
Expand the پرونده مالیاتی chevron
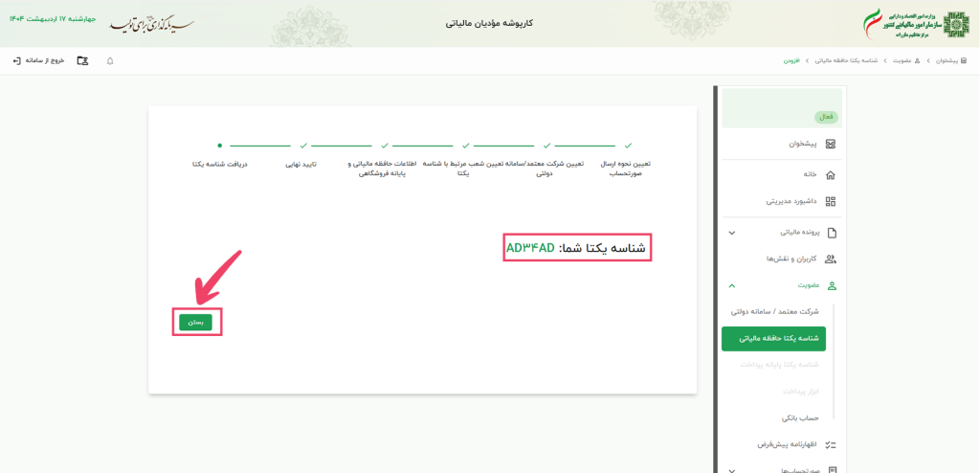click(x=732, y=233)
